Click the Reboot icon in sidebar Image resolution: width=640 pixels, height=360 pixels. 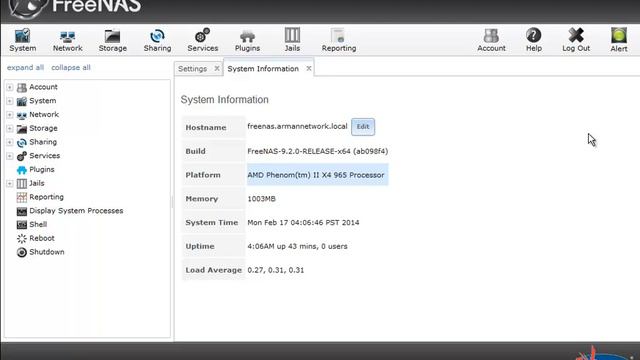pos(22,238)
